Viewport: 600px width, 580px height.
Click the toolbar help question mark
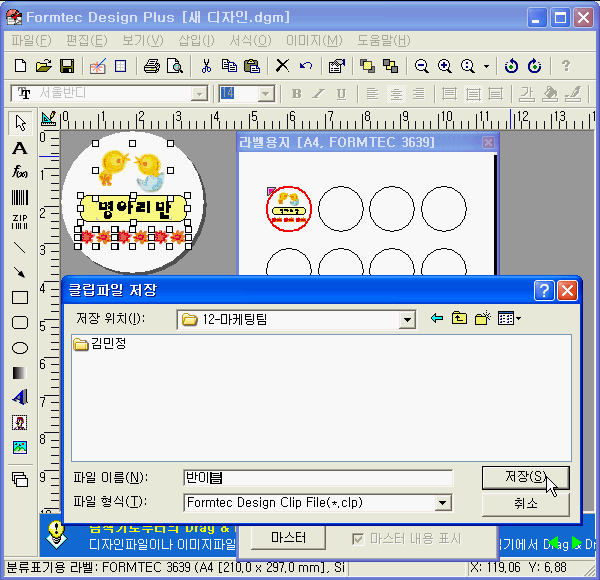pyautogui.click(x=566, y=66)
